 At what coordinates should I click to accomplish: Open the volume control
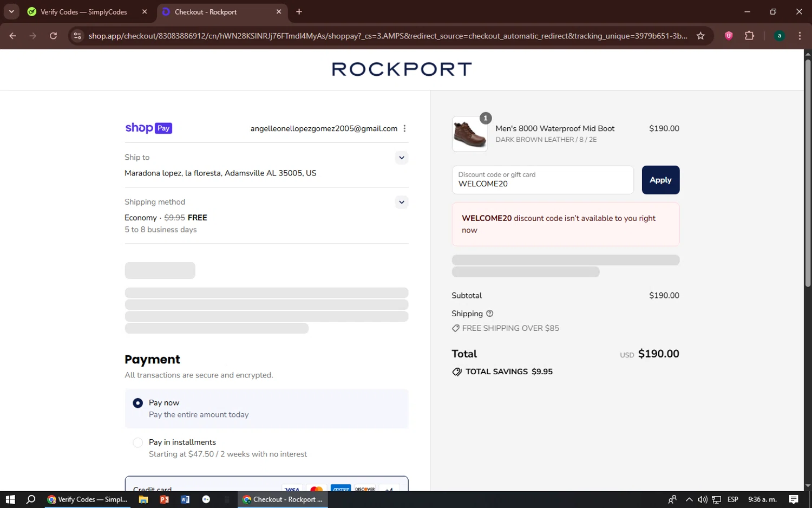point(703,499)
